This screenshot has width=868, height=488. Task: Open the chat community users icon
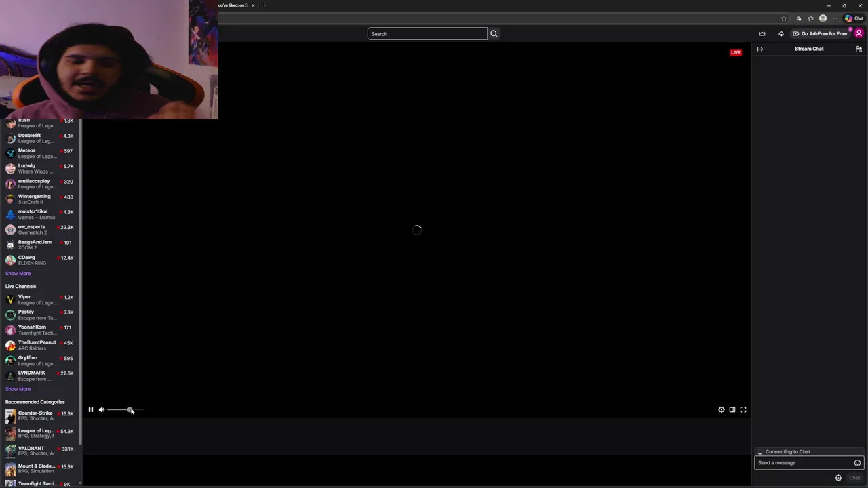point(859,49)
